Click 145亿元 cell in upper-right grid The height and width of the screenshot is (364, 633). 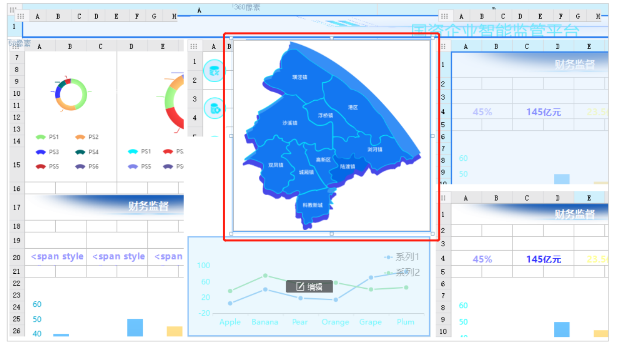tap(544, 112)
